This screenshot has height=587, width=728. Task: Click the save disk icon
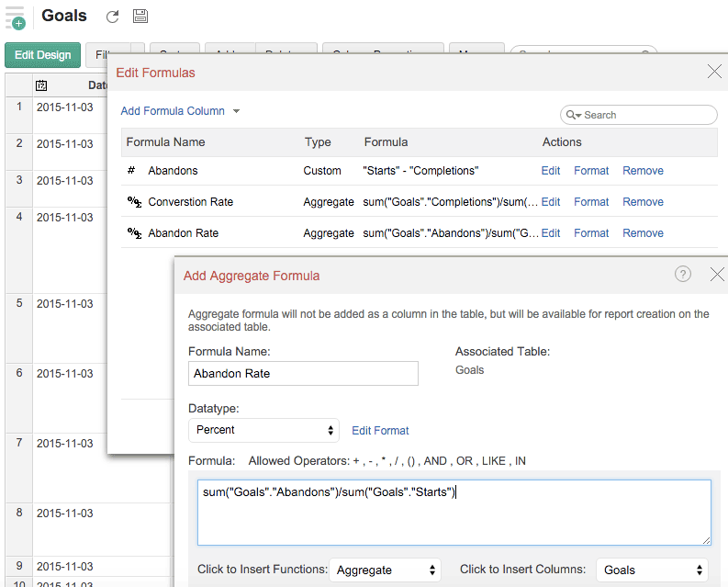pyautogui.click(x=140, y=17)
